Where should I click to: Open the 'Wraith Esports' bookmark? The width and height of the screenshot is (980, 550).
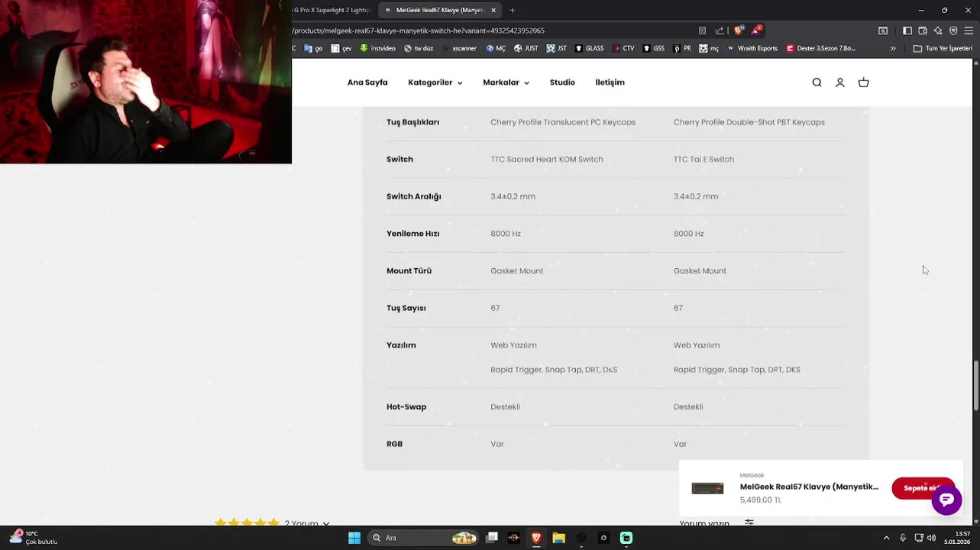click(752, 48)
